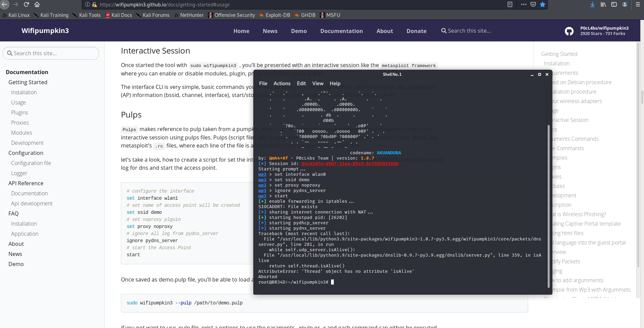This screenshot has width=644, height=328.
Task: Click the session id text in terminal
Action: point(350,164)
